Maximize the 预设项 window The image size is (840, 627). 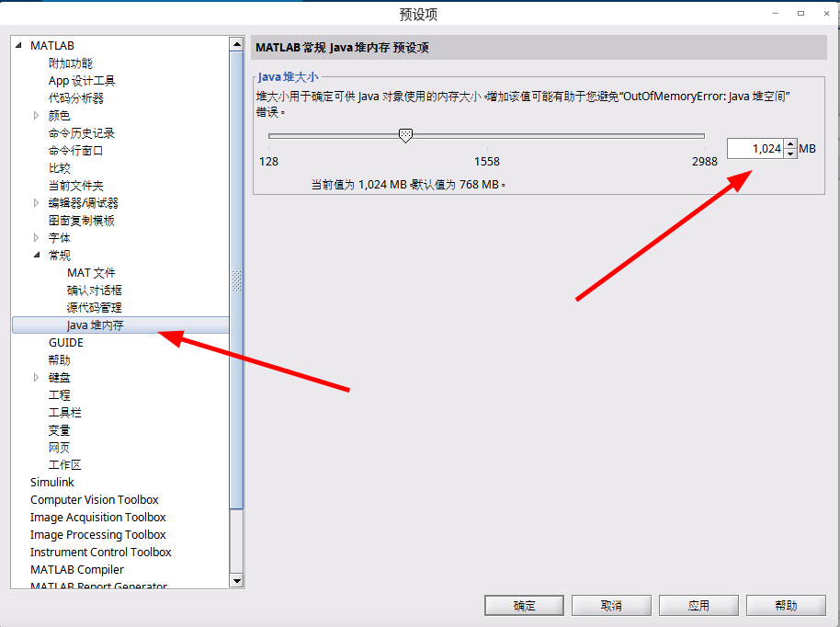800,14
